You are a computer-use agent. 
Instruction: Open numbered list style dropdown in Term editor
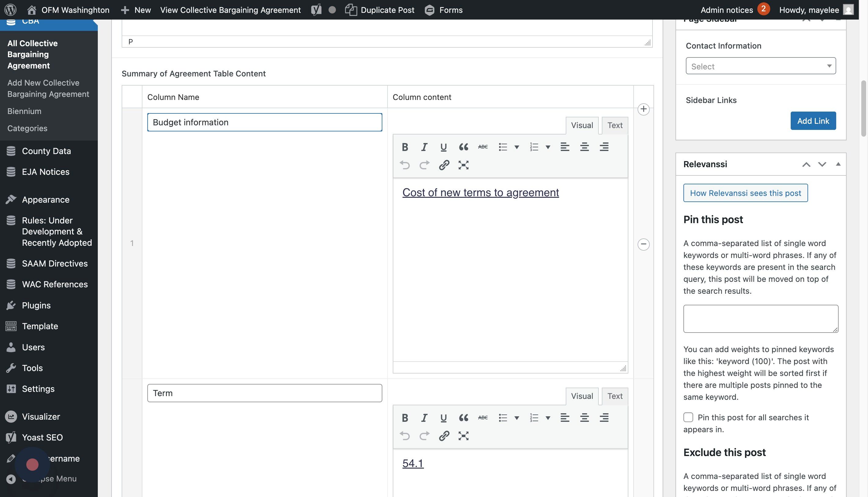[x=548, y=418]
